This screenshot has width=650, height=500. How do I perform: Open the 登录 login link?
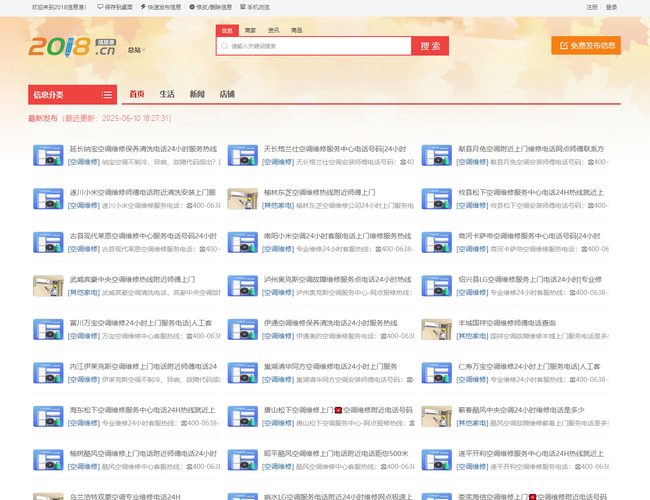point(611,6)
